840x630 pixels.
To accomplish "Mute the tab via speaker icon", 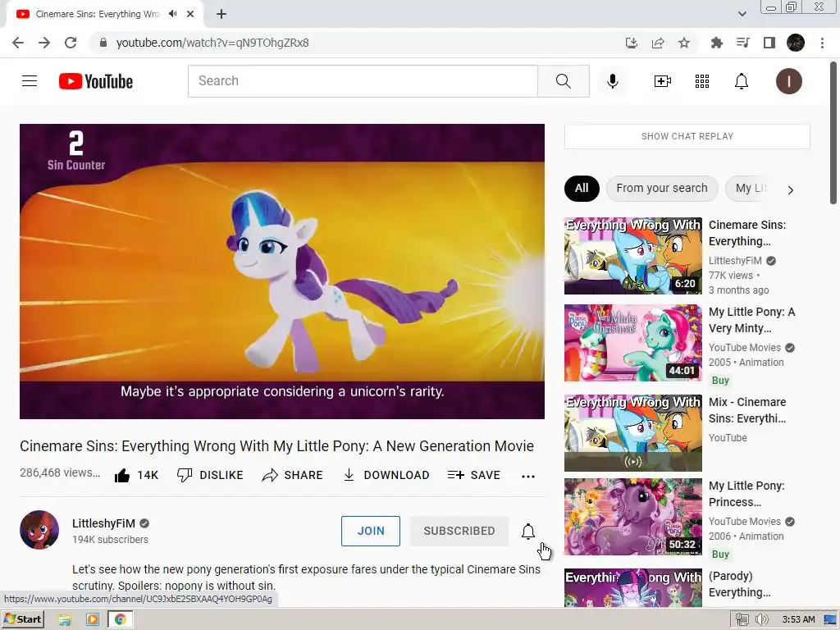I will click(x=172, y=14).
